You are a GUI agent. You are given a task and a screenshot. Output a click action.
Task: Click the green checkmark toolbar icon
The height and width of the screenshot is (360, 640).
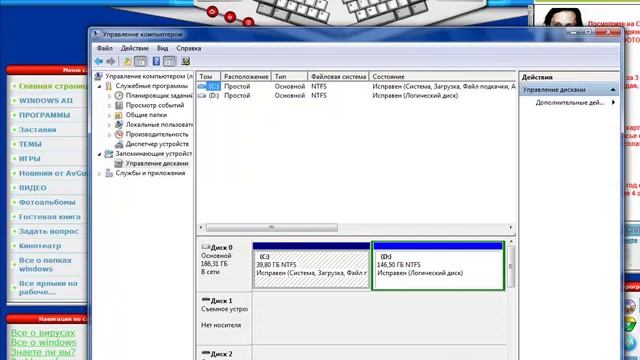pos(186,61)
